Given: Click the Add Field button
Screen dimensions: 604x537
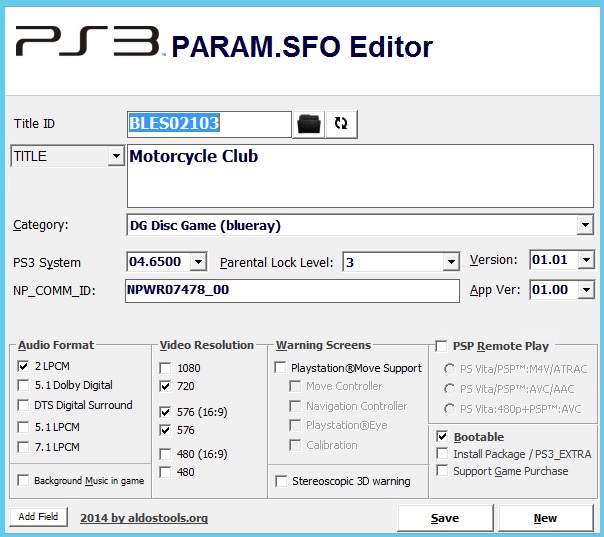Looking at the screenshot, I should pos(38,517).
